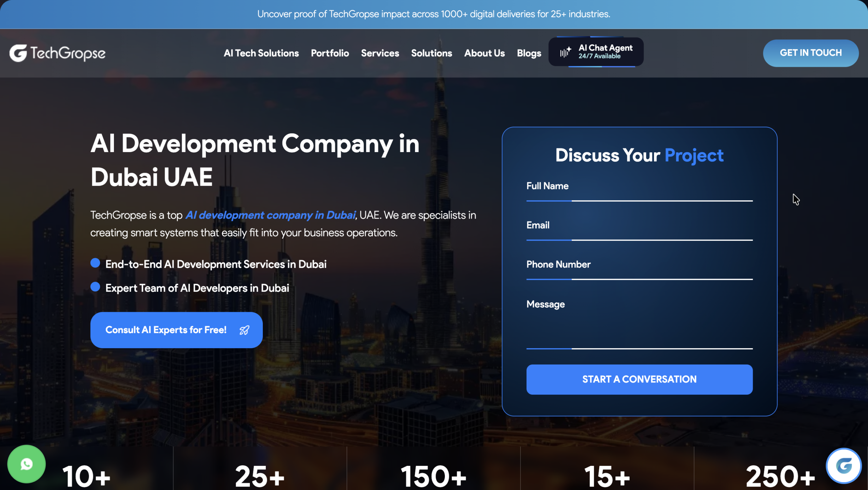Go to the Blogs page
This screenshot has width=868, height=490.
(529, 53)
